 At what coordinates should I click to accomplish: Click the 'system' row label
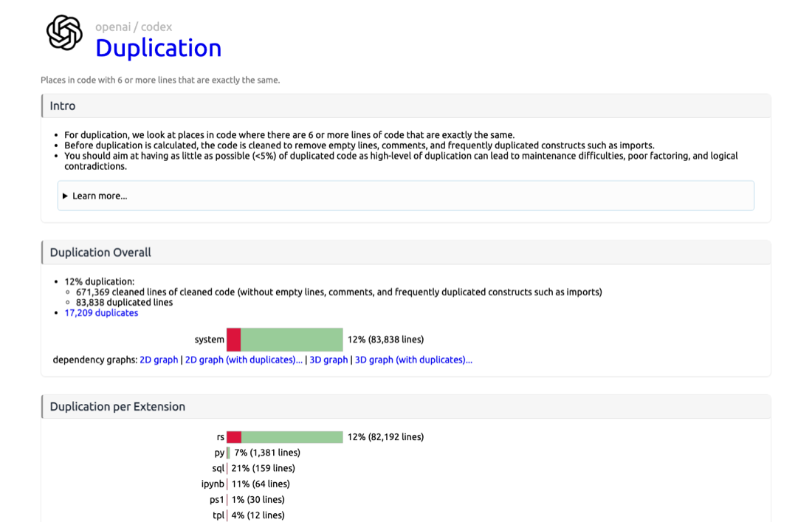209,340
